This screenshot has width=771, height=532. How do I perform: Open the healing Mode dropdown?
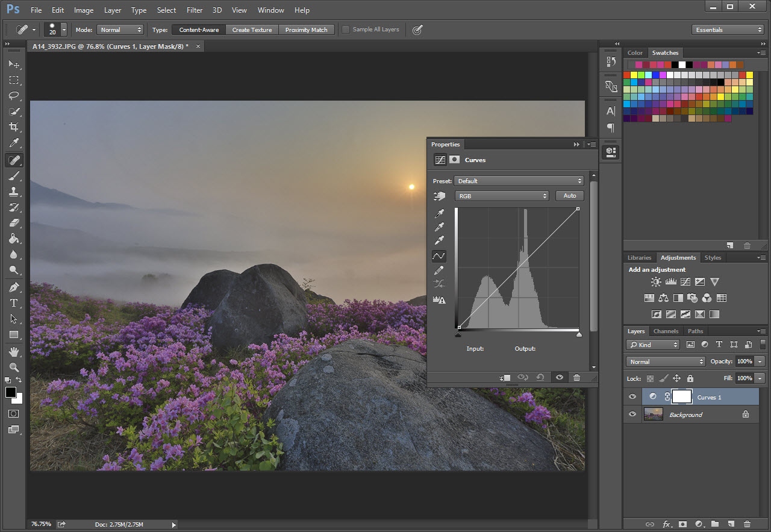point(120,30)
